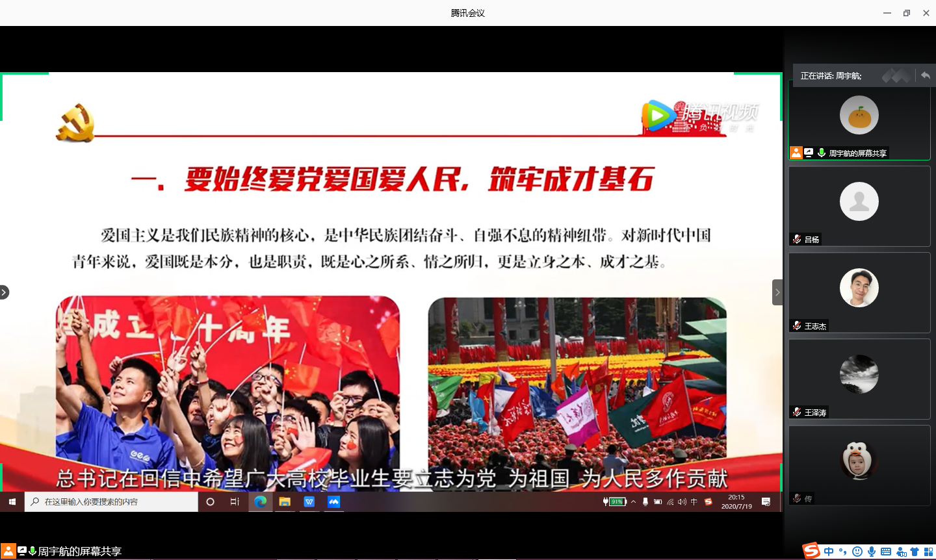The width and height of the screenshot is (936, 560).
Task: Collapse the participant panel via the right arrow
Action: pyautogui.click(x=777, y=292)
